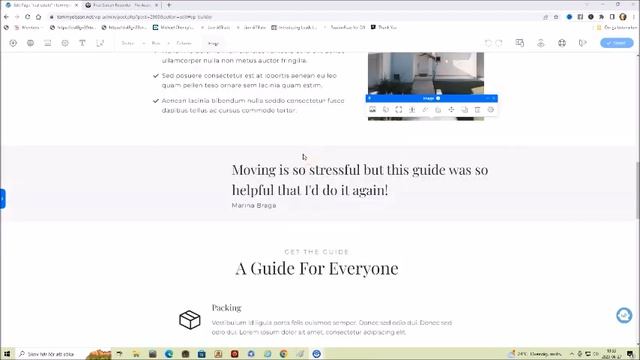Click the browser reload button
Image resolution: width=640 pixels, height=360 pixels.
[27, 17]
